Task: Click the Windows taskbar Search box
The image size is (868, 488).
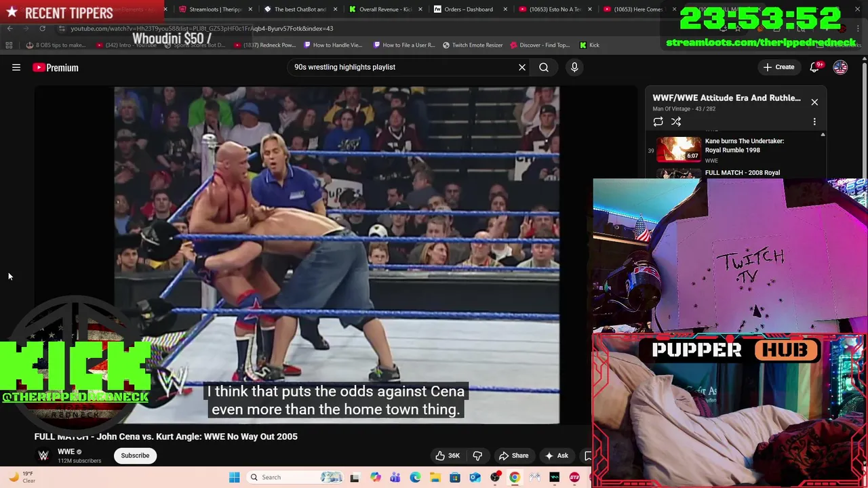Action: pyautogui.click(x=294, y=477)
